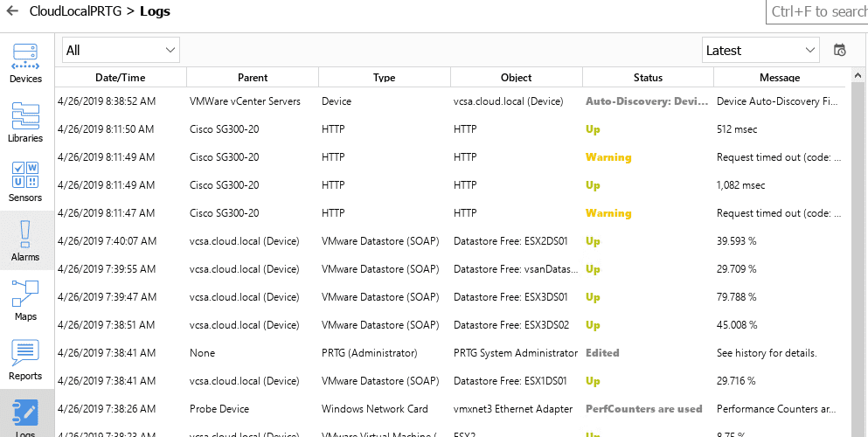Image resolution: width=868 pixels, height=437 pixels.
Task: Open the calendar date picker icon
Action: (840, 51)
